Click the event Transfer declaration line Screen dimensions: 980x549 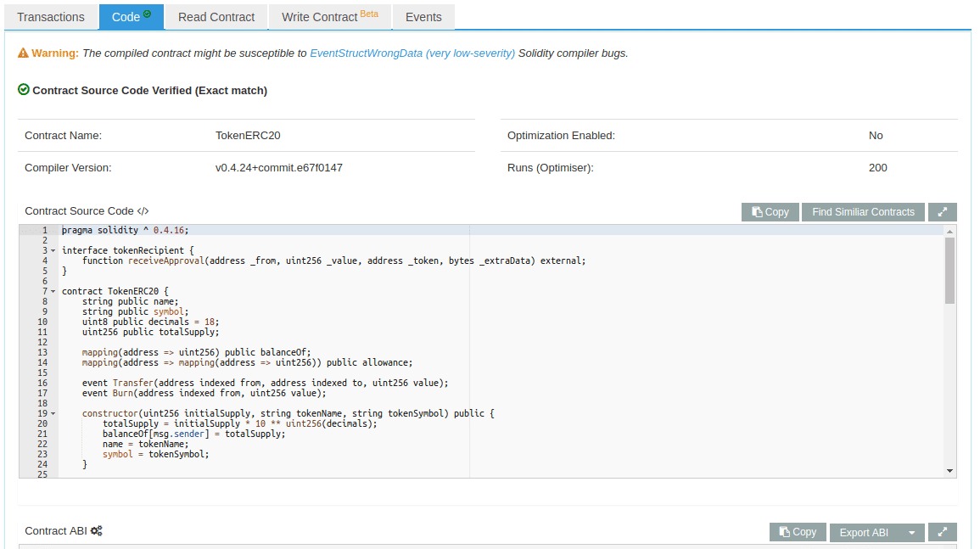[x=265, y=384]
